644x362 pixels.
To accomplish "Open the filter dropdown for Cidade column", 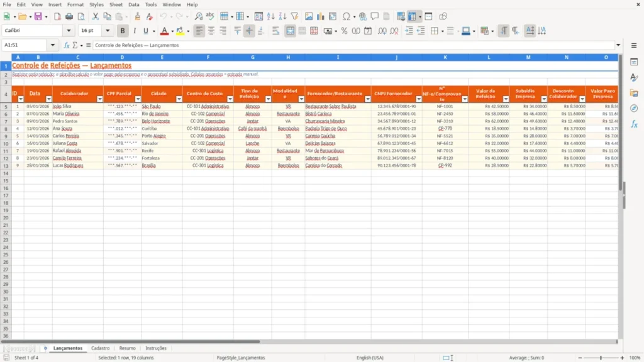I will 179,99.
